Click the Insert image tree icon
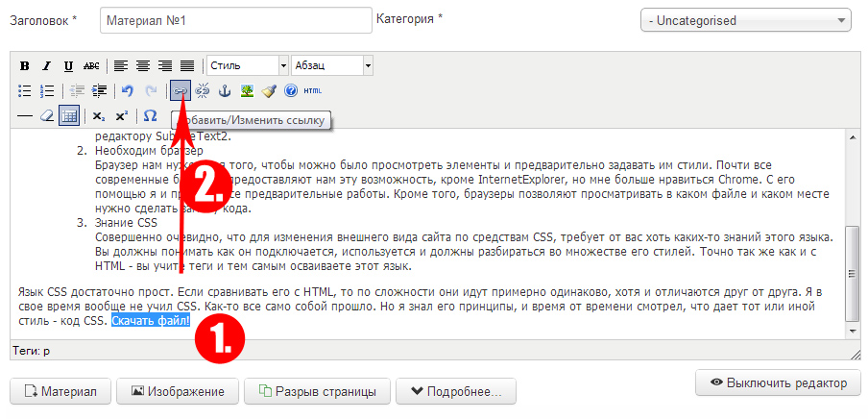Screen dimensions: 868x419 click(247, 91)
